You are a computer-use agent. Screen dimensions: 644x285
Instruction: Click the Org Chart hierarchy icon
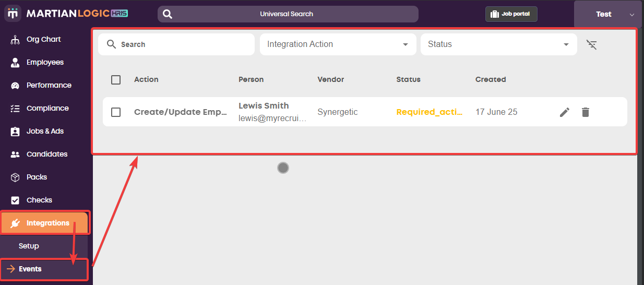coord(15,40)
